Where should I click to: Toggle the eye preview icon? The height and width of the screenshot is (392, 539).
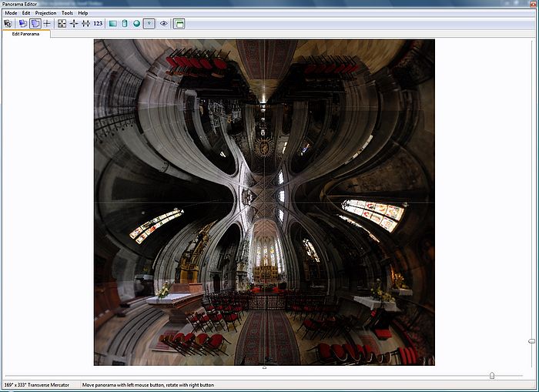pyautogui.click(x=163, y=24)
